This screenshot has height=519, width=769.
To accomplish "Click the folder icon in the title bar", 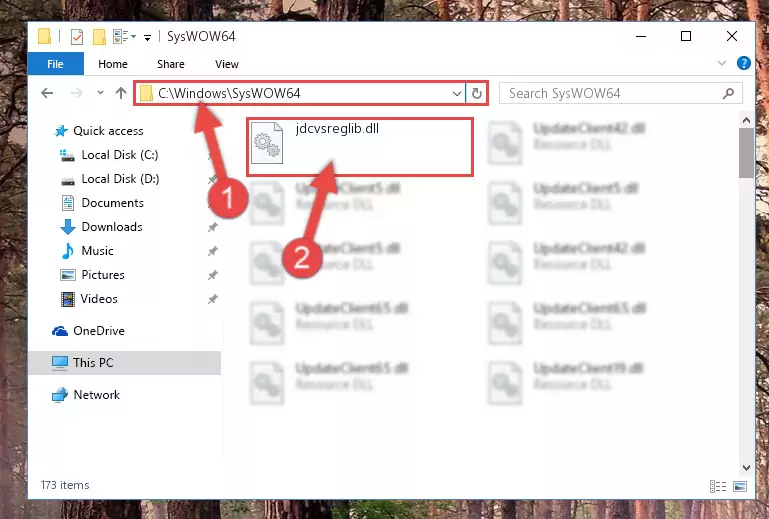I will 44,37.
